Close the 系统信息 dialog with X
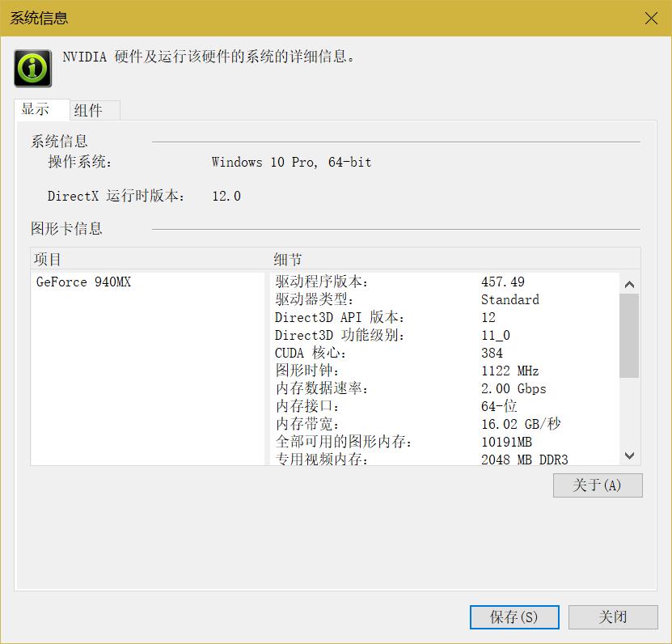This screenshot has width=672, height=644. pos(651,19)
